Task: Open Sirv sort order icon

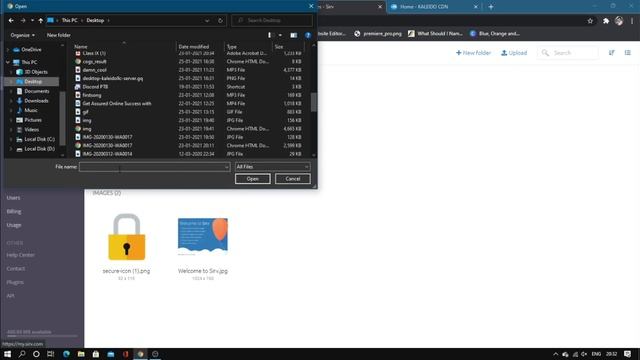Action: click(611, 53)
